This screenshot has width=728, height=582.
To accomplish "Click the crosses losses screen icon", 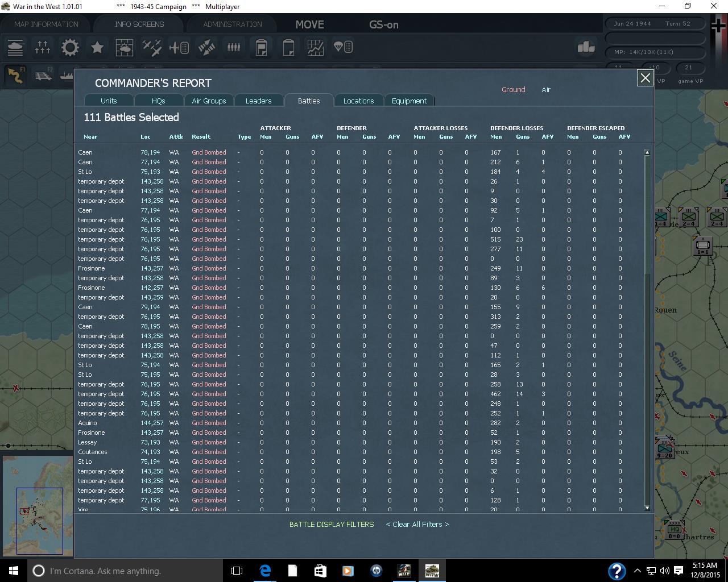I will pos(43,47).
